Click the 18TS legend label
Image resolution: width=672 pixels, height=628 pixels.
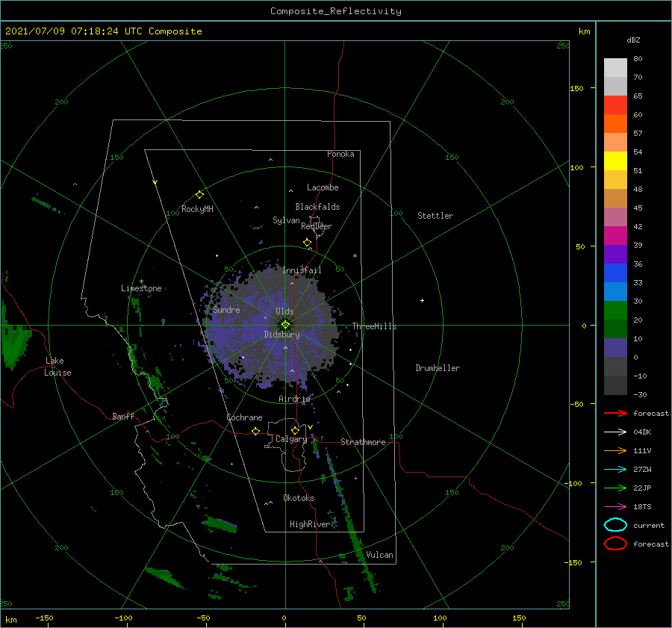point(642,507)
